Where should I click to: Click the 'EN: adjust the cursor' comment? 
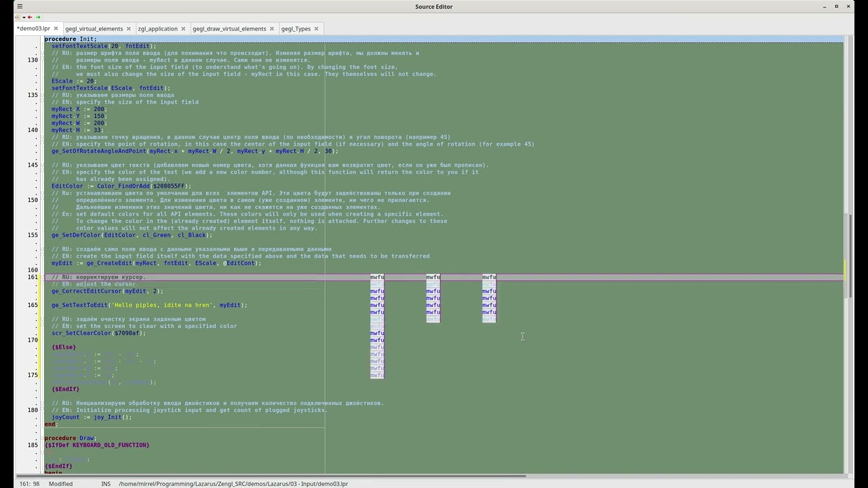tap(95, 284)
